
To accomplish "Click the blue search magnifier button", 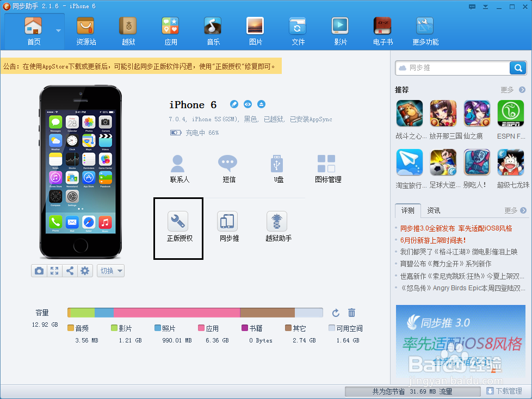I will tap(518, 68).
